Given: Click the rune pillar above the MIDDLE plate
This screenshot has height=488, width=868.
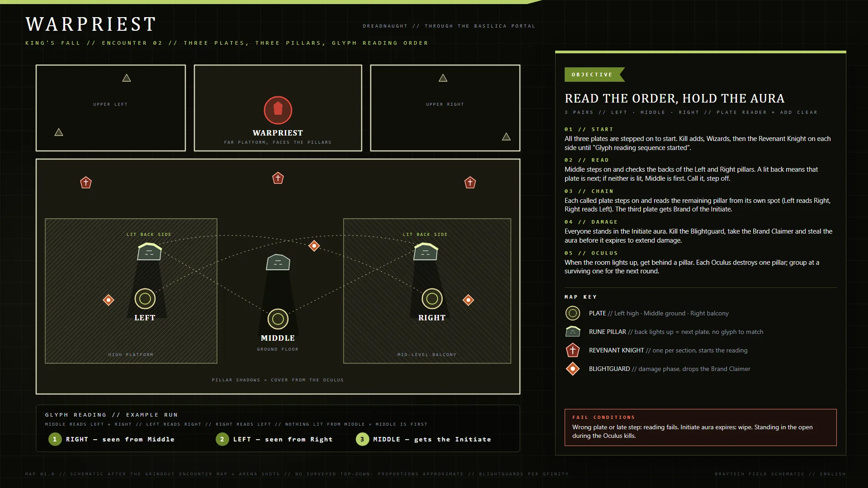Looking at the screenshot, I should (278, 262).
